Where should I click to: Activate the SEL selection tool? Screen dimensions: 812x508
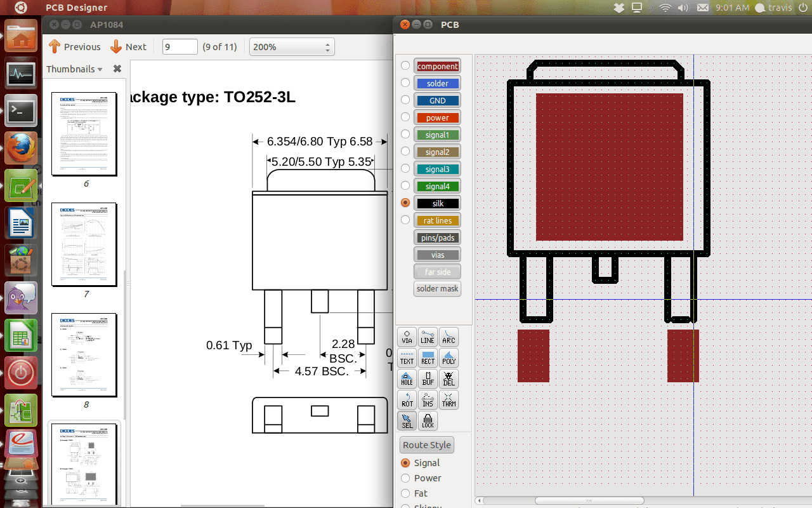pyautogui.click(x=407, y=421)
